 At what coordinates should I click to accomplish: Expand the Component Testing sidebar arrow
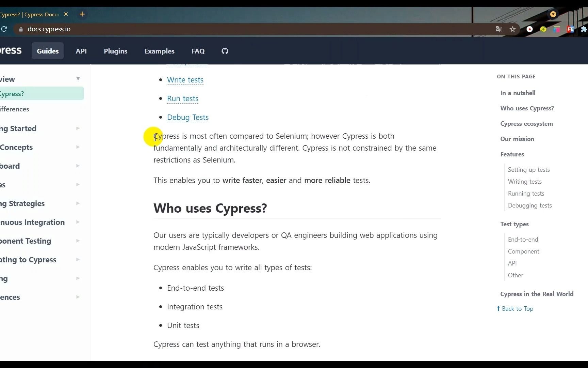click(78, 241)
